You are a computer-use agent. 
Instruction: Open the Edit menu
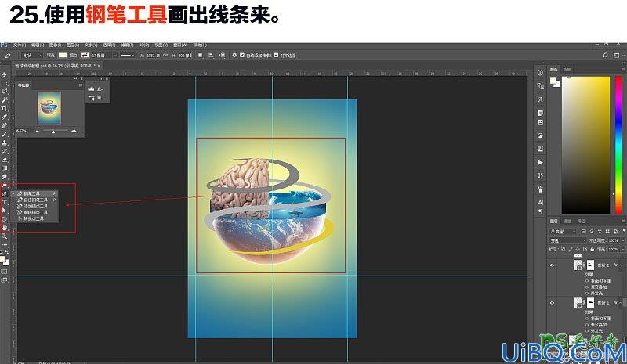(37, 45)
